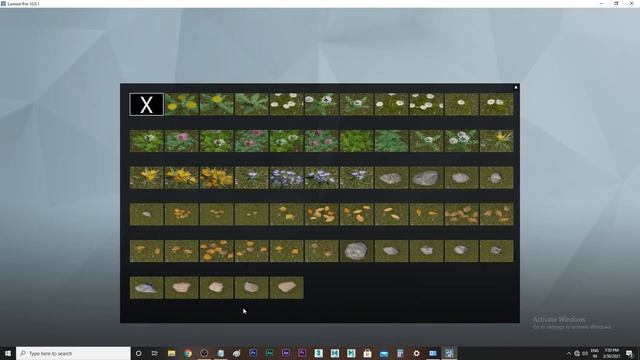Click the 'Type here to search' box
Image resolution: width=640 pixels, height=360 pixels.
(x=73, y=353)
